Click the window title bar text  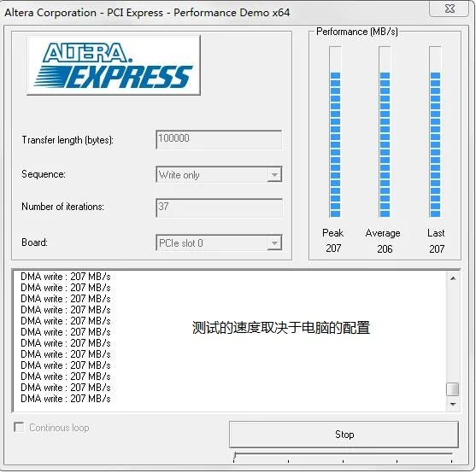pyautogui.click(x=147, y=13)
